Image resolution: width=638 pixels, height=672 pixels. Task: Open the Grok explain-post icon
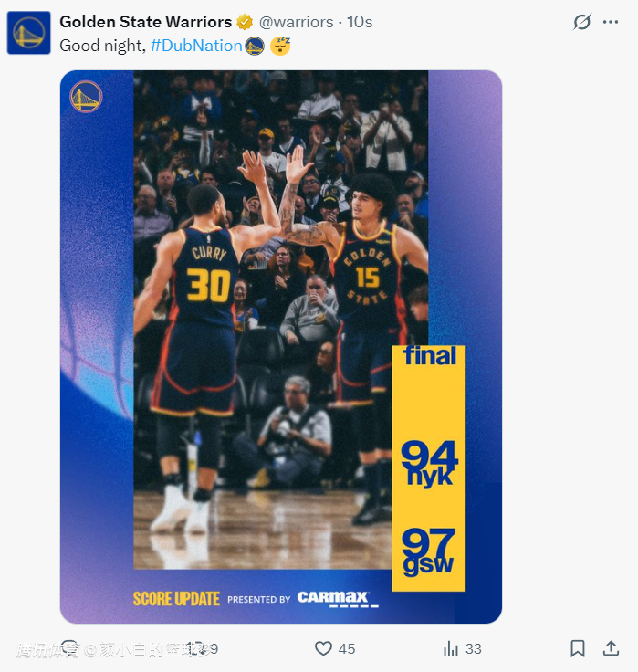[582, 22]
